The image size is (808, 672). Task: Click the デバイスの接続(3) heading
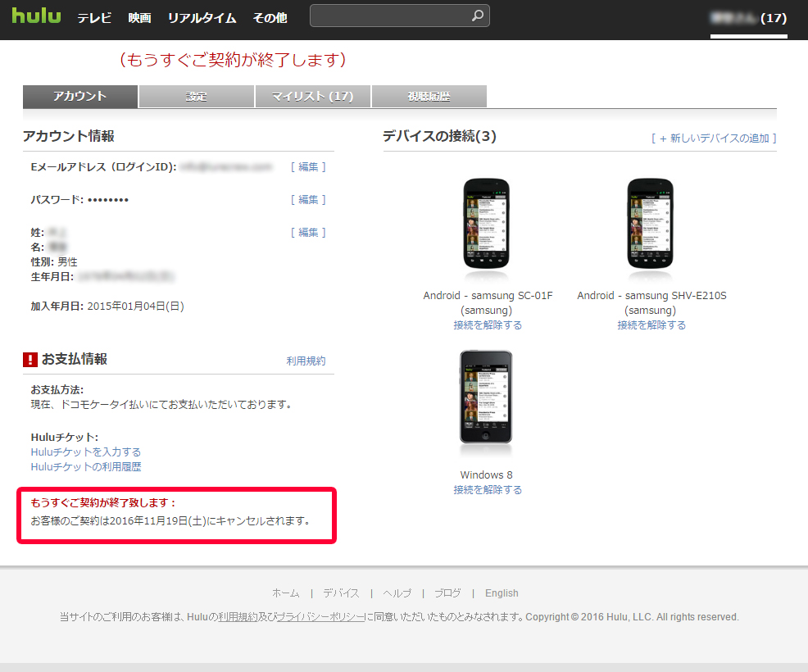click(x=439, y=136)
